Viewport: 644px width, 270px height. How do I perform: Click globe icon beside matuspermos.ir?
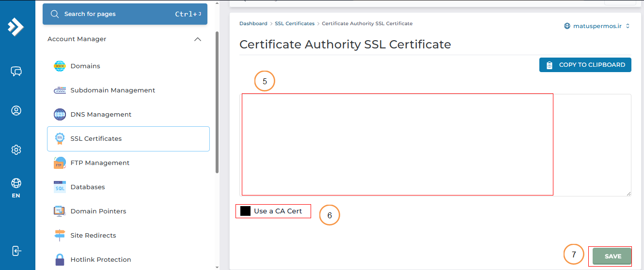point(567,26)
